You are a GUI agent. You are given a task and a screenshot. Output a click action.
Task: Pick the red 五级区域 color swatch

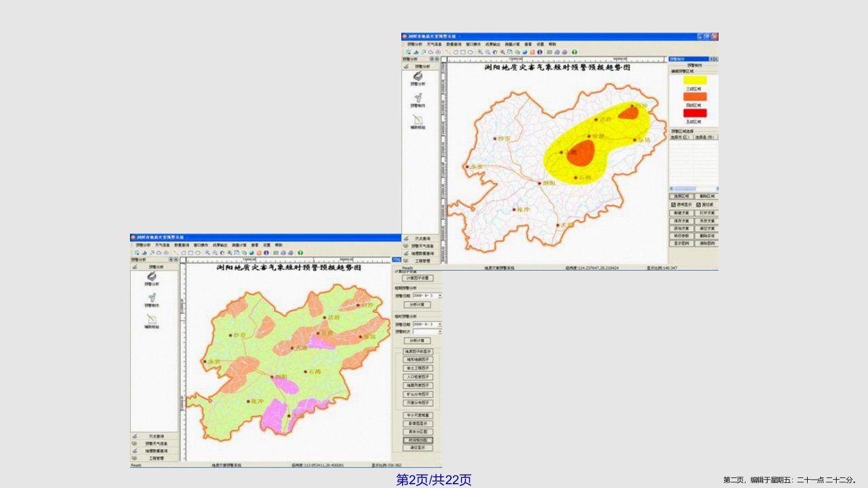[x=695, y=113]
